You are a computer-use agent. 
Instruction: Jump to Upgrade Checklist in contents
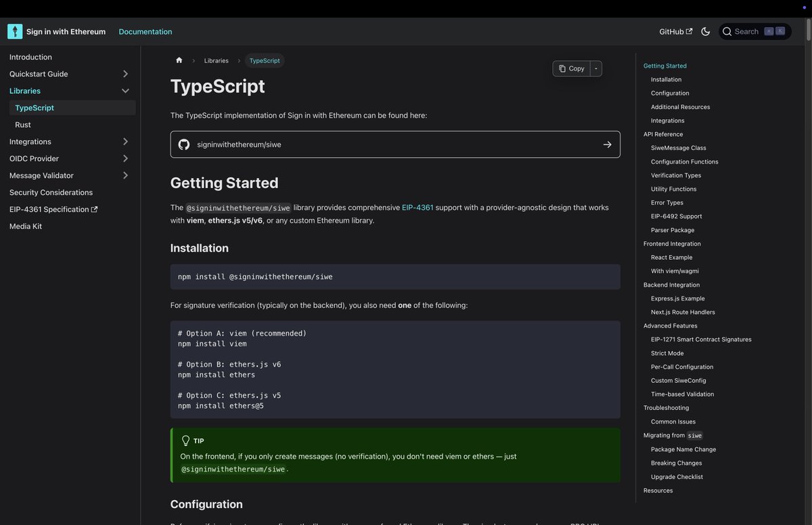tap(677, 477)
